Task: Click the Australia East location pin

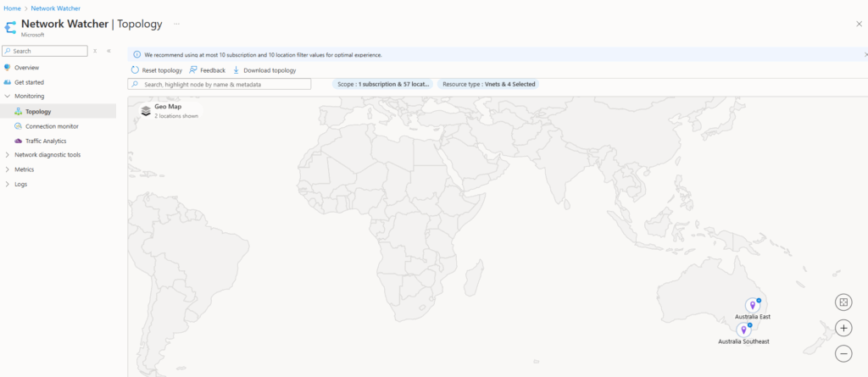Action: pyautogui.click(x=752, y=305)
